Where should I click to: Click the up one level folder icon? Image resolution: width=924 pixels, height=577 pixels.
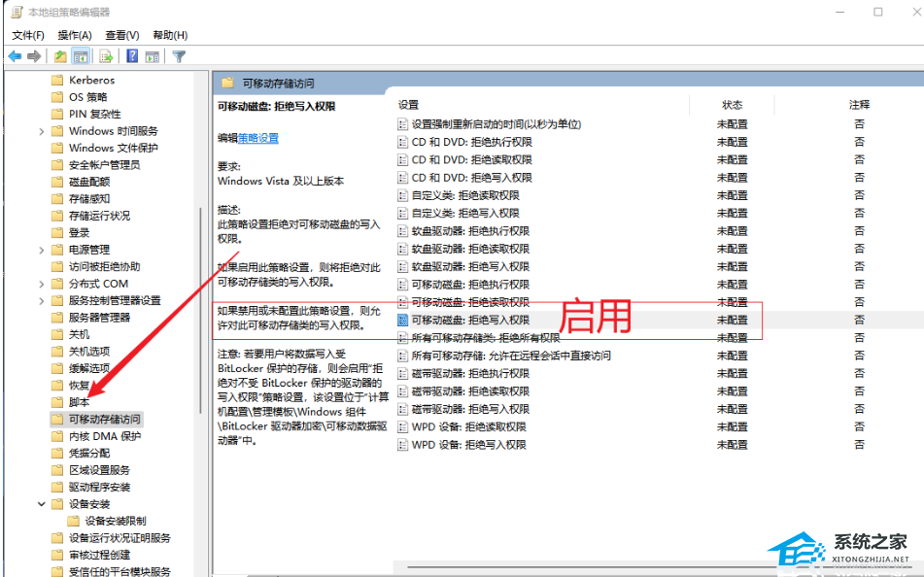tap(59, 55)
